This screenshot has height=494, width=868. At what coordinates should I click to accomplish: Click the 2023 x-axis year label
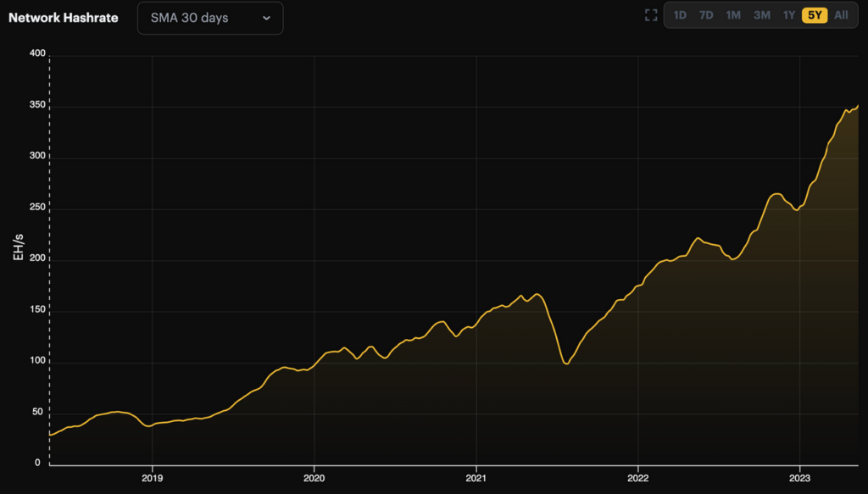pos(800,477)
